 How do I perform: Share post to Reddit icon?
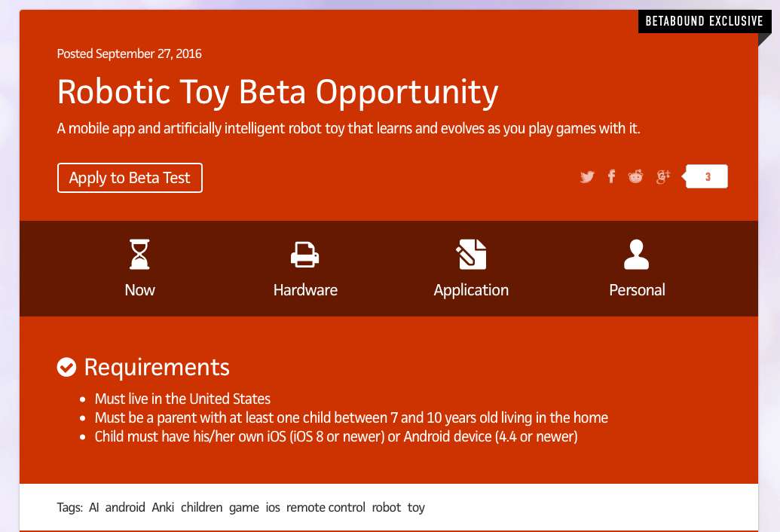tap(636, 176)
